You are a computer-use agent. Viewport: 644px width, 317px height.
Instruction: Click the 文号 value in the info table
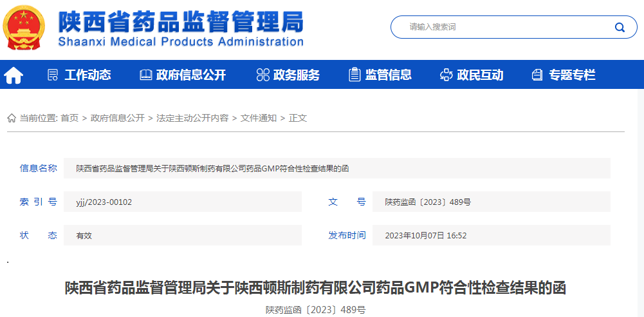tap(428, 202)
